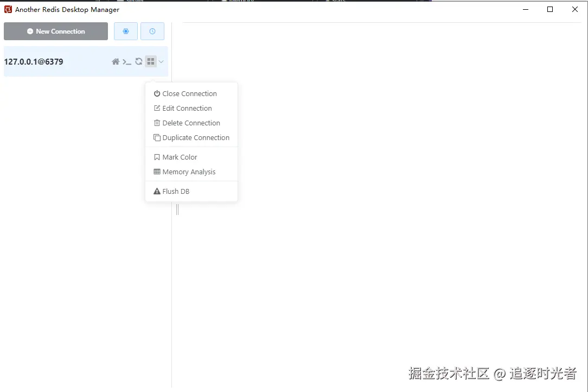Collapse the 127.0.0.1@6379 connection chevron
Screen dimensions: 588x392
(161, 61)
